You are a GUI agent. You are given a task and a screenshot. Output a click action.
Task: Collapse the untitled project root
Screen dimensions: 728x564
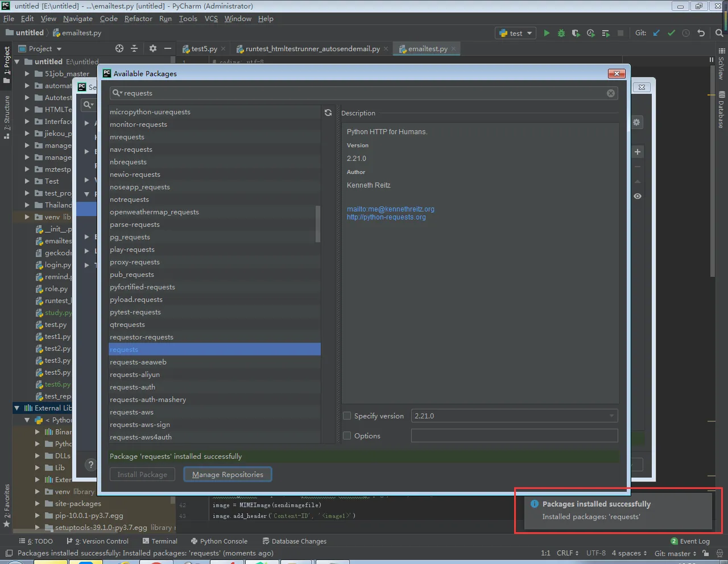(16, 61)
